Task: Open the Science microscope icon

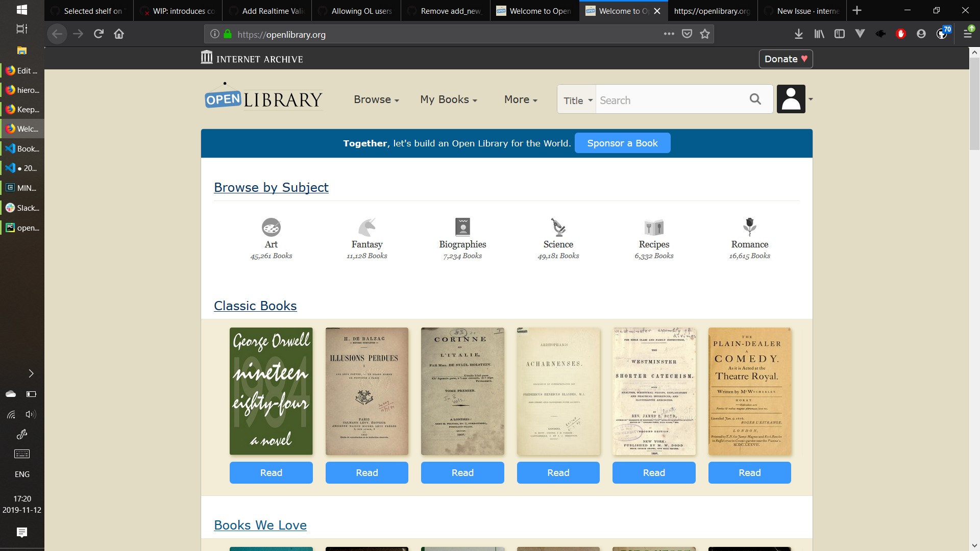Action: tap(558, 227)
